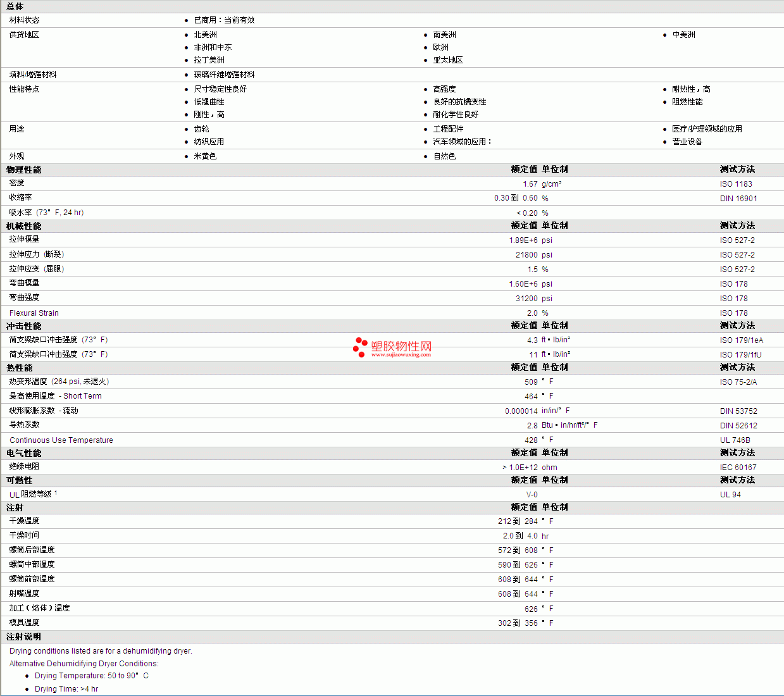Select the "自然色" appearance value
Image resolution: width=784 pixels, height=696 pixels.
444,156
